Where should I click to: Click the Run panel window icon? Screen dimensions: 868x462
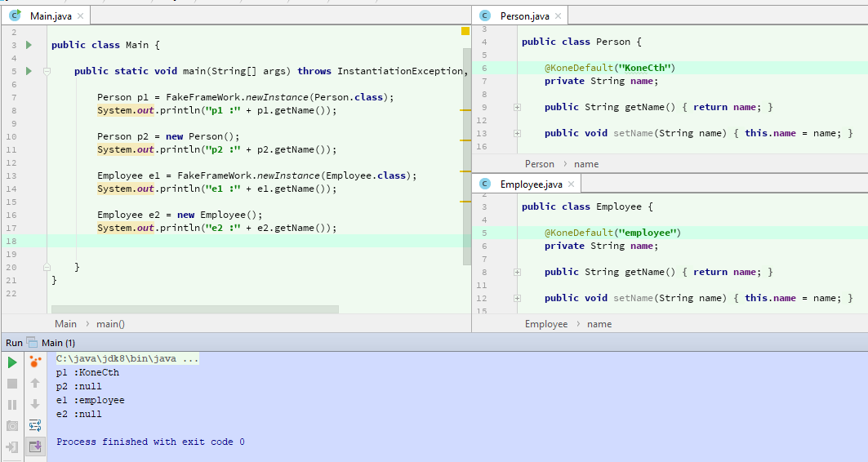(32, 343)
